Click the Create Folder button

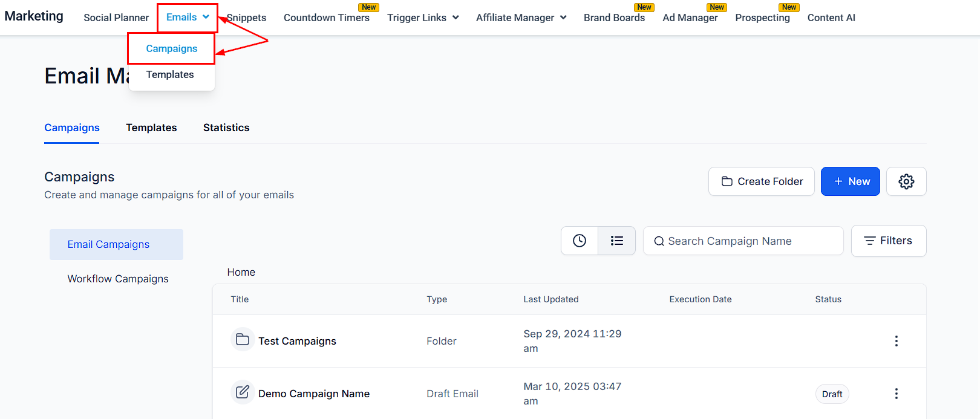762,181
